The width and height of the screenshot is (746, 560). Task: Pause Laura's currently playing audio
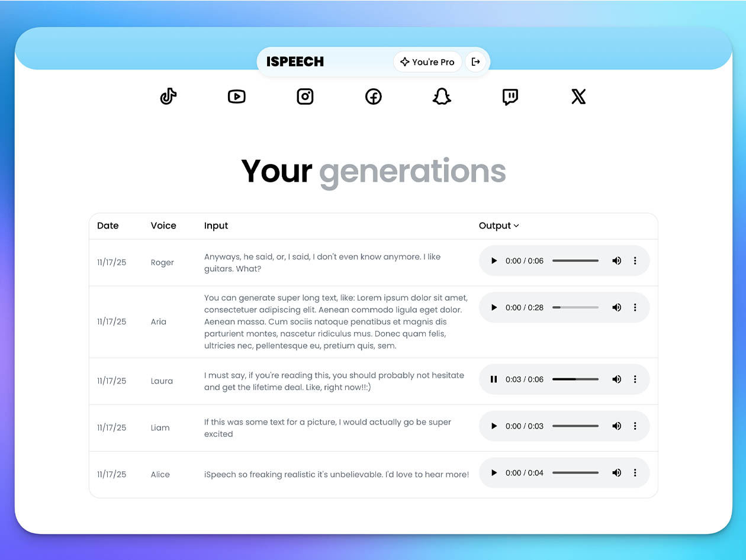(x=494, y=379)
